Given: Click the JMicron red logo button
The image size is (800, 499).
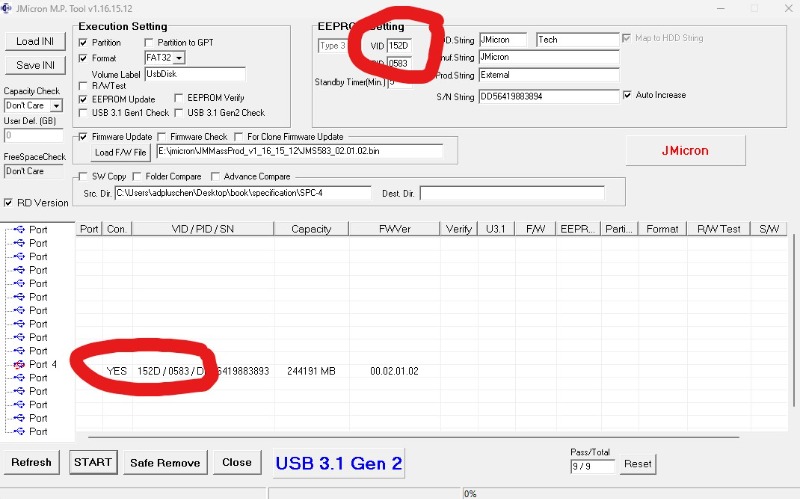Looking at the screenshot, I should 685,151.
